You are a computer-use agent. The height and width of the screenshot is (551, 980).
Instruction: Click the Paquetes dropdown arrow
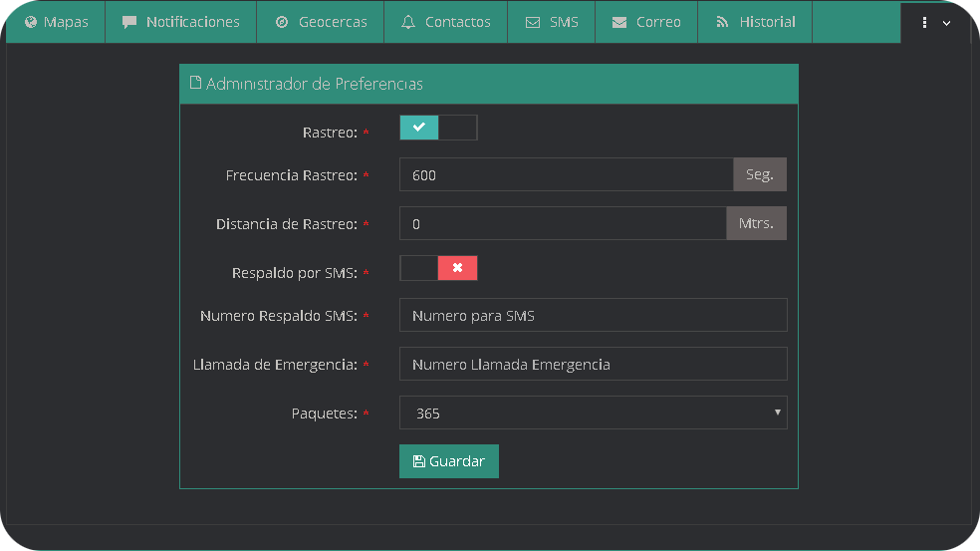click(776, 413)
